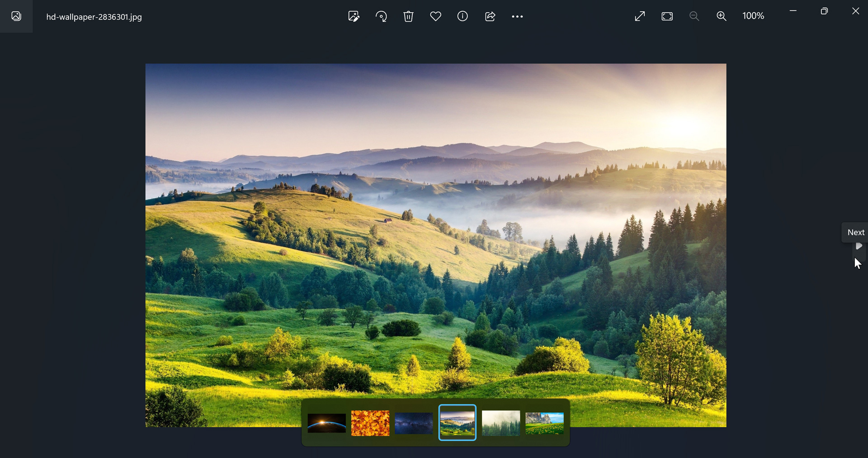Open the Edit image tool
Screen dimensions: 868x458
(x=354, y=16)
